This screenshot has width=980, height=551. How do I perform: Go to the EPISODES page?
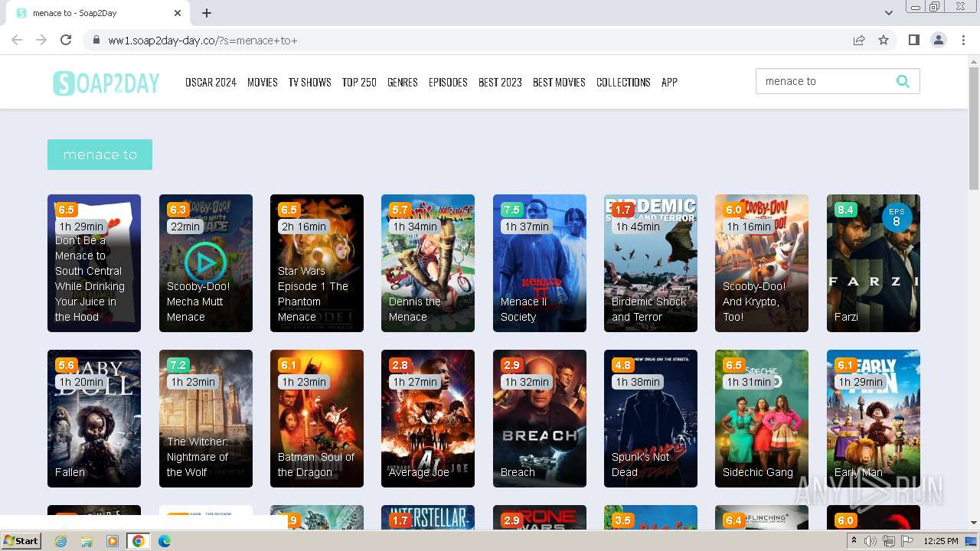[448, 82]
